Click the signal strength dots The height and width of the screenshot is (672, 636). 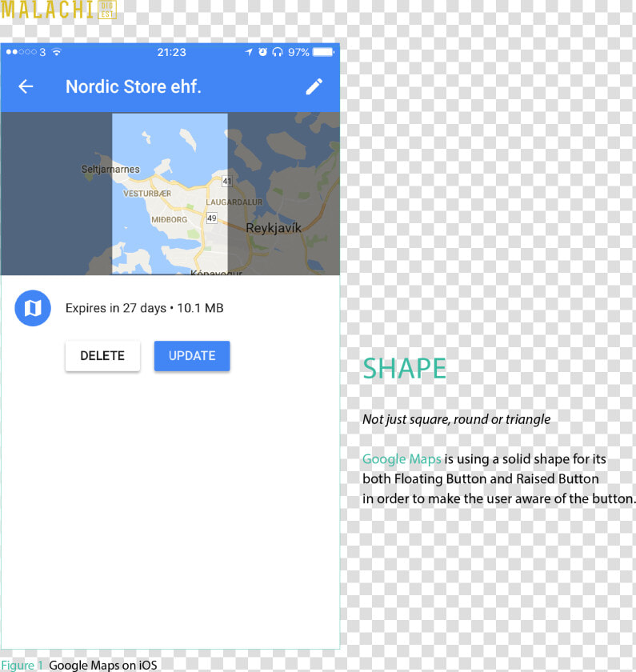(x=21, y=52)
